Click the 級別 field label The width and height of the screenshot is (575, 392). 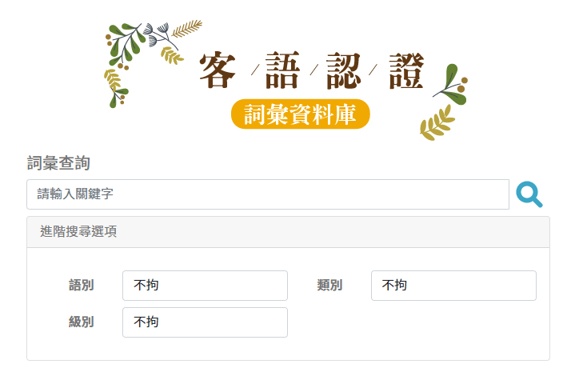coord(82,322)
